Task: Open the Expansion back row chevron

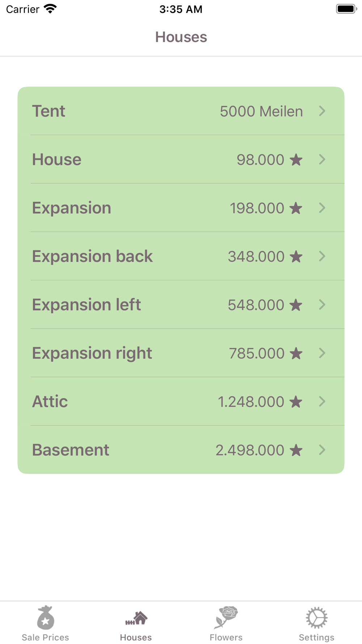Action: [x=322, y=256]
